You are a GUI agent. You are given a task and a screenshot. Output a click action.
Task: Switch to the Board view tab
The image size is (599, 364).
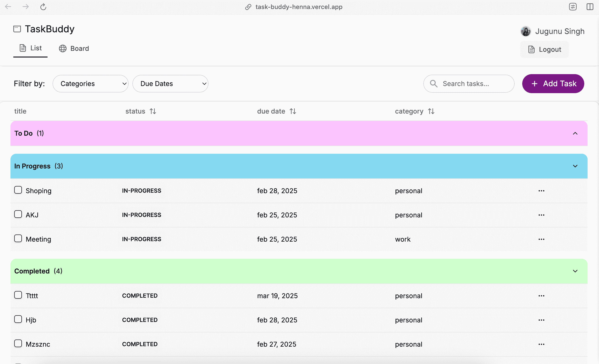point(74,49)
